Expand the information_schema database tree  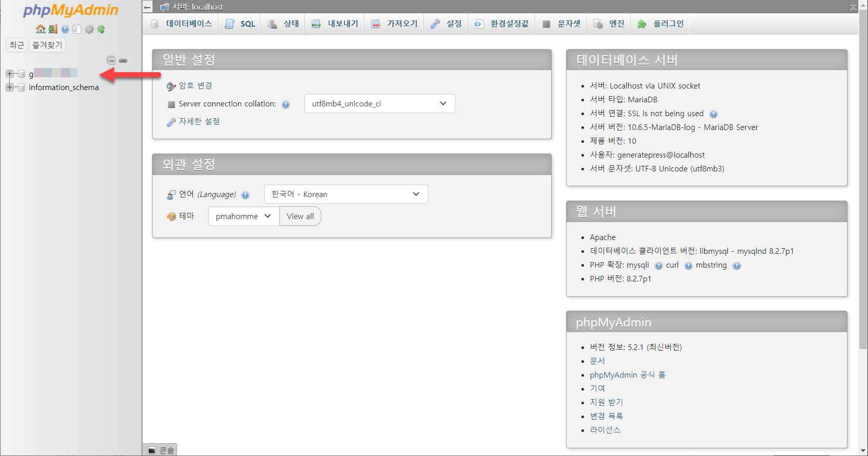[9, 88]
